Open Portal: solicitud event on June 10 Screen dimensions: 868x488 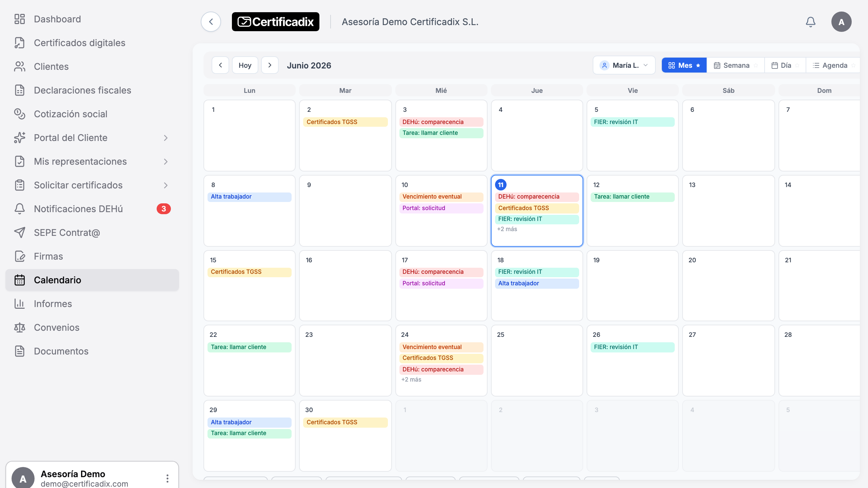click(441, 208)
